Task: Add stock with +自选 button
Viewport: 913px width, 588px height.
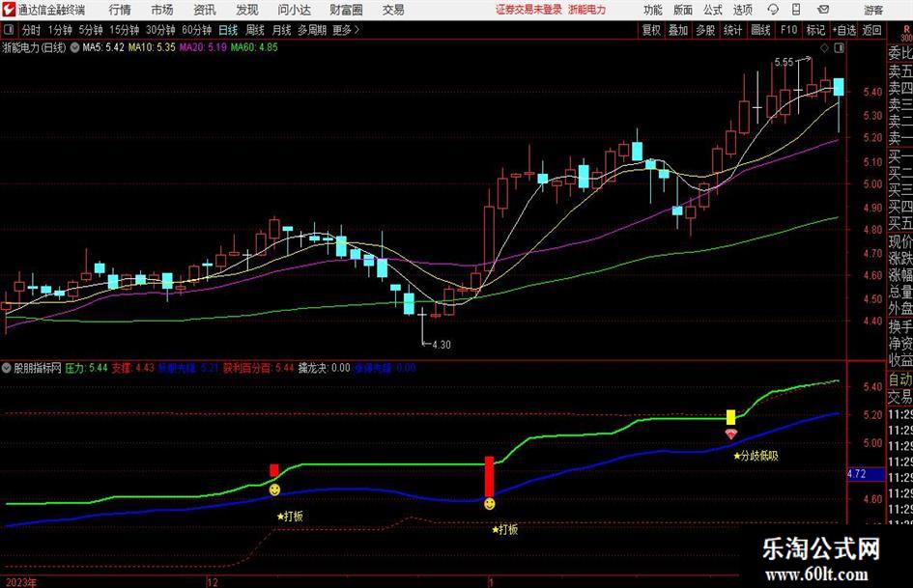Action: (x=843, y=30)
